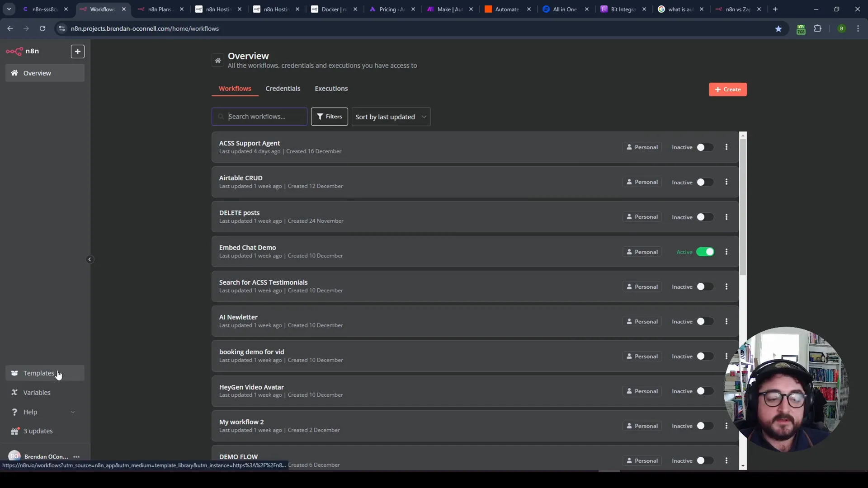The image size is (868, 488).
Task: Click Personal badge on Embed Chat Demo
Action: tap(642, 252)
